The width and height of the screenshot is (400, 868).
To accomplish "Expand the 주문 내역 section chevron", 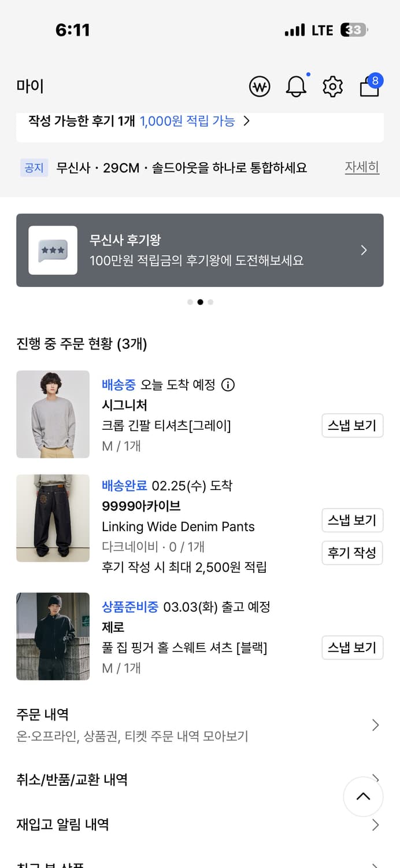I will [x=376, y=723].
